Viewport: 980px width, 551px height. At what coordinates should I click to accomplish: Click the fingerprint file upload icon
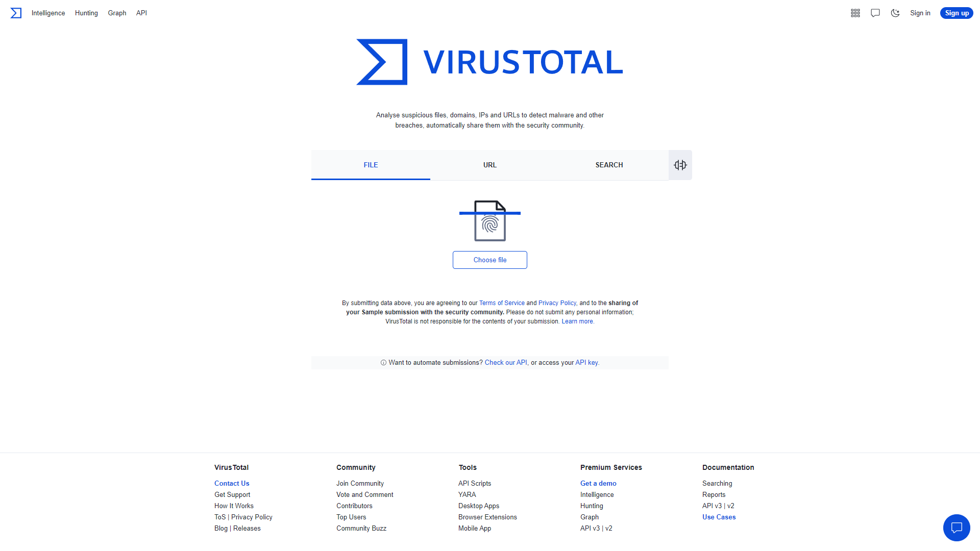coord(490,221)
